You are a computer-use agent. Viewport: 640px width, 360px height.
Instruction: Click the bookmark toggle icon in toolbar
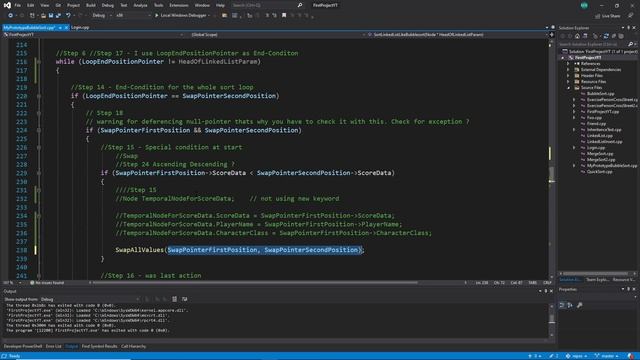tap(284, 16)
